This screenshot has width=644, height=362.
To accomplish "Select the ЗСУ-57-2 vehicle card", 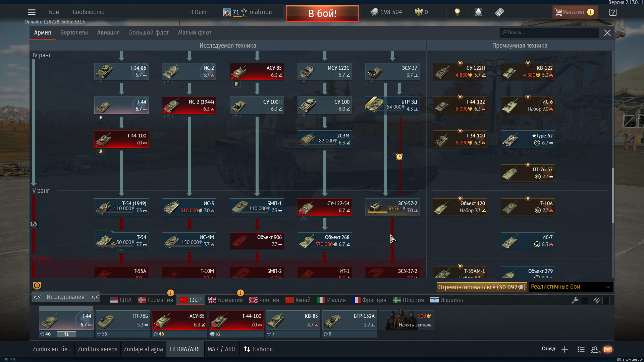I will coord(392,207).
